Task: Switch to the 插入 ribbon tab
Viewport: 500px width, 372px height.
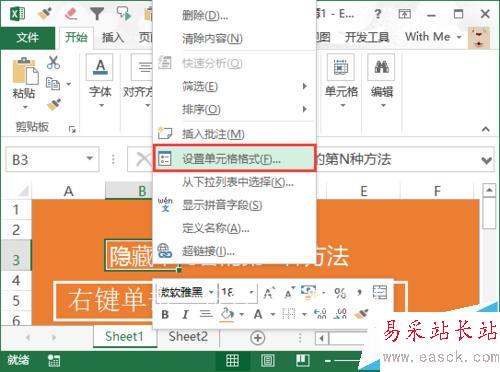Action: point(113,37)
